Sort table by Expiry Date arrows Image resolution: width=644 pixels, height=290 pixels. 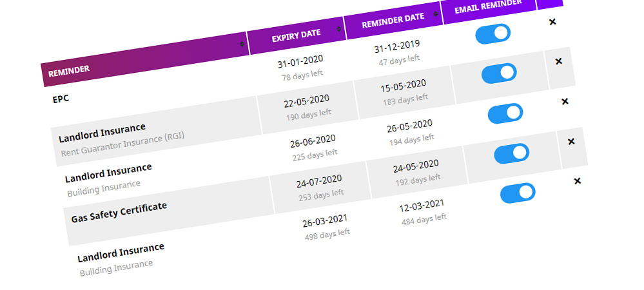click(x=338, y=29)
